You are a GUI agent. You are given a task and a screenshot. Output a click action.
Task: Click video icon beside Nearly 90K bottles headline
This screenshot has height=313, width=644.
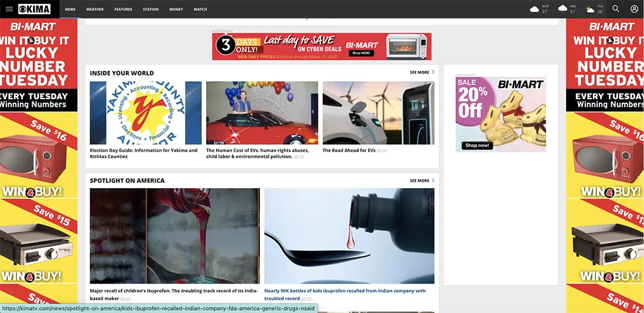pos(309,299)
